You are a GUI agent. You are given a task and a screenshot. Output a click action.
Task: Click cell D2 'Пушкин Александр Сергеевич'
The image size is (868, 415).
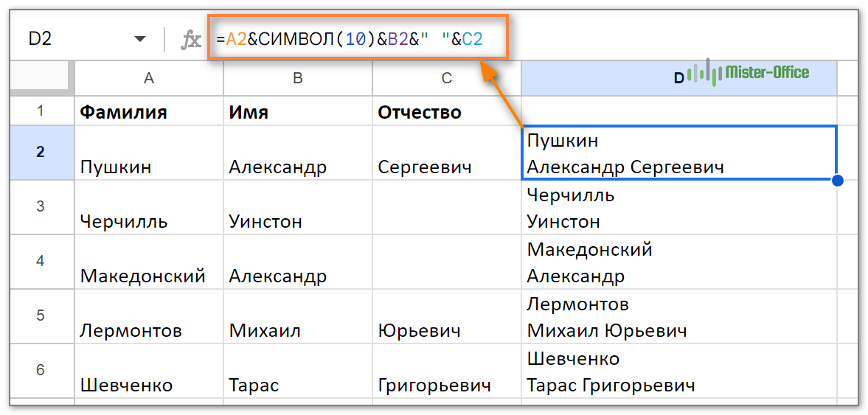pyautogui.click(x=678, y=153)
